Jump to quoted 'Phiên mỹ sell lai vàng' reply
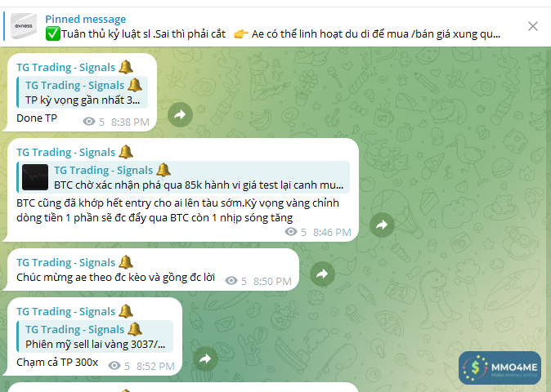 coord(95,336)
